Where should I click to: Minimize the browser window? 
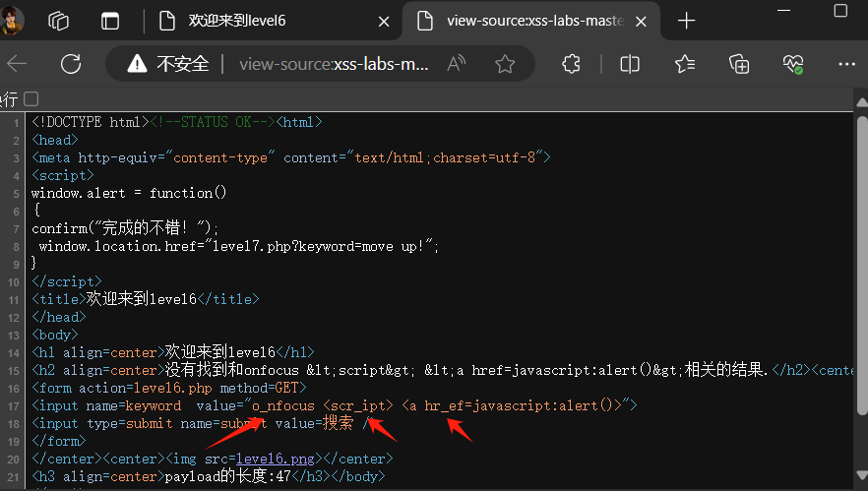click(x=783, y=11)
